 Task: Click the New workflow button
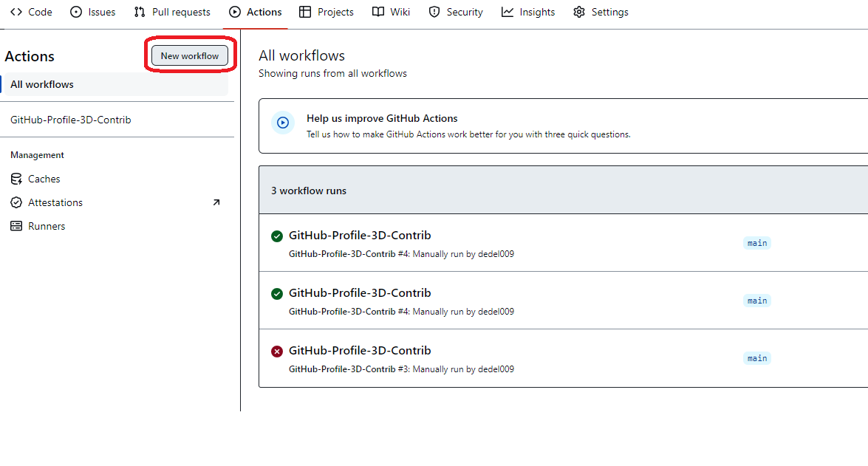click(190, 56)
